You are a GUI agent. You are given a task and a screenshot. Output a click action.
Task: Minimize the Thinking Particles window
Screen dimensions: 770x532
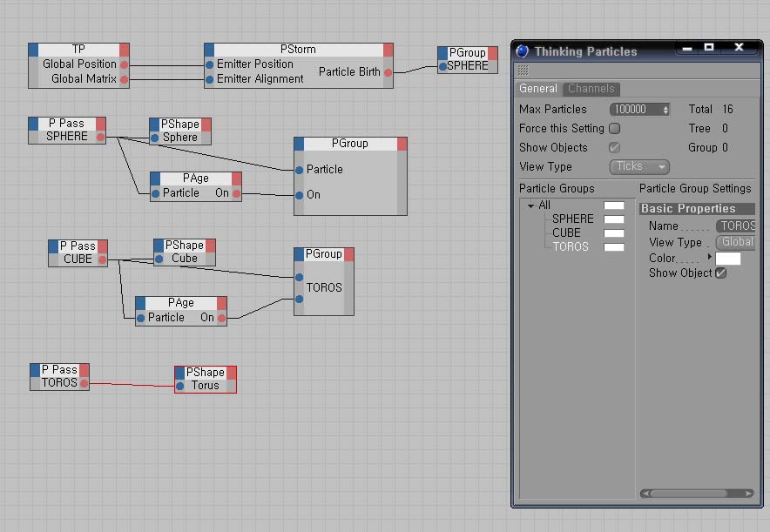687,48
